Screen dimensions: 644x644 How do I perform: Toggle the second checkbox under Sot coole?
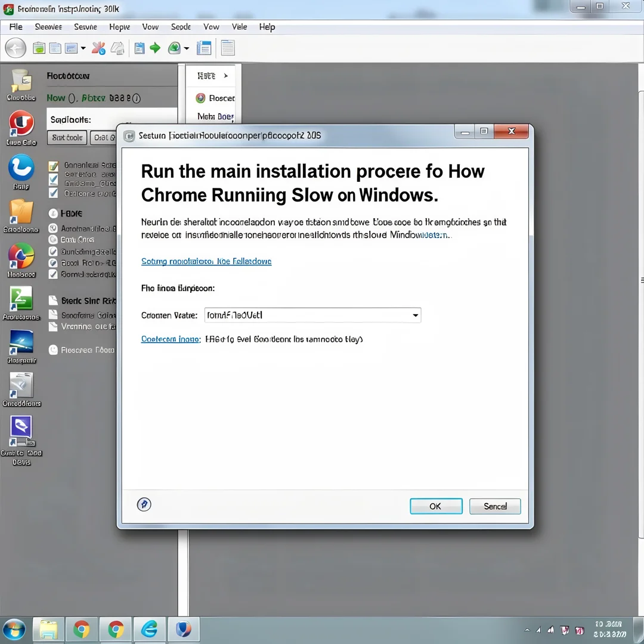pyautogui.click(x=54, y=179)
